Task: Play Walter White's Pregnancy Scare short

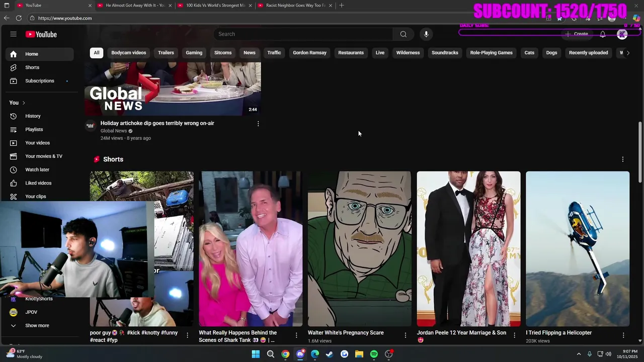Action: (x=359, y=249)
